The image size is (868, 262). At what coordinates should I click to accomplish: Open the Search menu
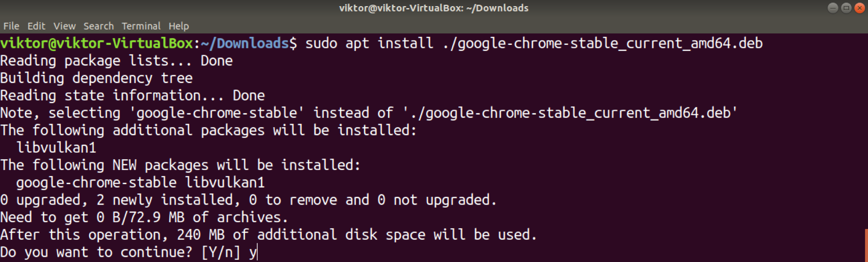point(98,26)
